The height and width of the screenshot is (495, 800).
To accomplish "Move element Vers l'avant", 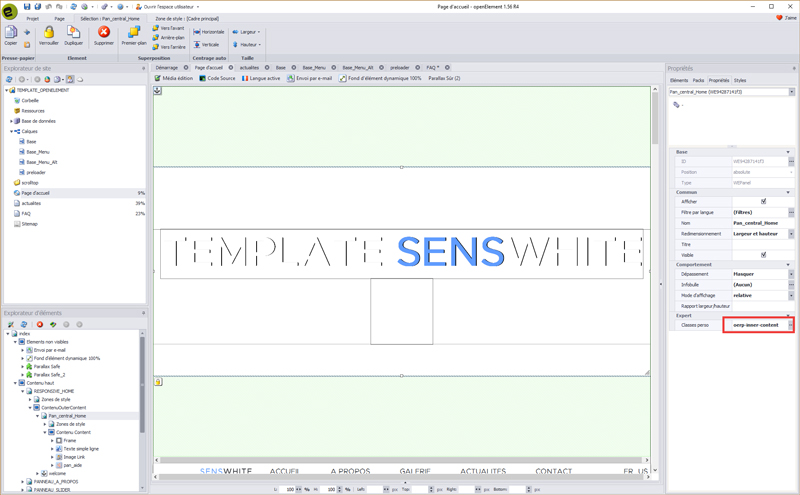I will [168, 28].
